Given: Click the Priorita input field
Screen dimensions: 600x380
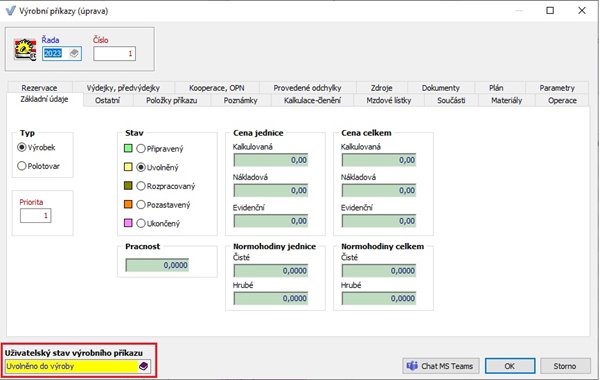Looking at the screenshot, I should click(x=35, y=215).
